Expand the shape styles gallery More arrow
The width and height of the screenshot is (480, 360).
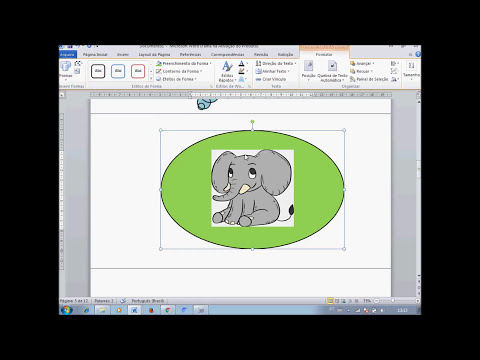pyautogui.click(x=151, y=79)
